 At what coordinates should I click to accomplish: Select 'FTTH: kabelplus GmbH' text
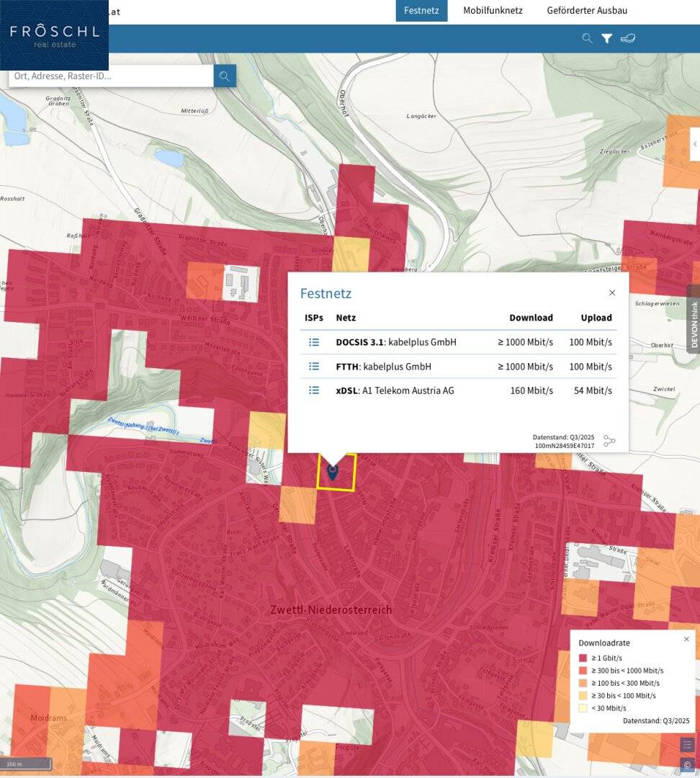click(x=383, y=367)
